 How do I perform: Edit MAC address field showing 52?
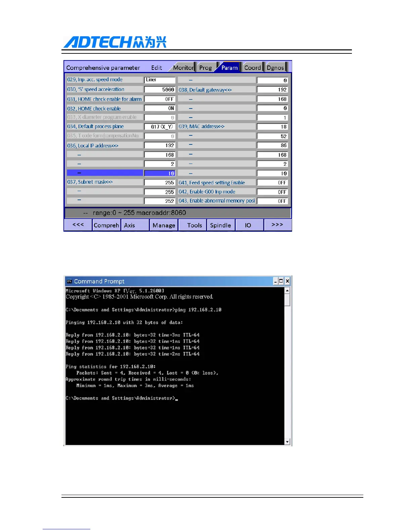[x=272, y=136]
